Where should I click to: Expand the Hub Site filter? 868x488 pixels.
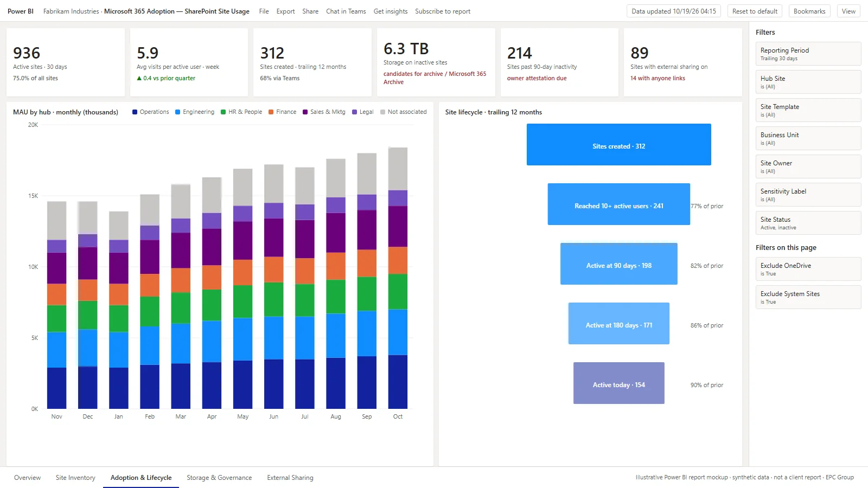tap(808, 82)
